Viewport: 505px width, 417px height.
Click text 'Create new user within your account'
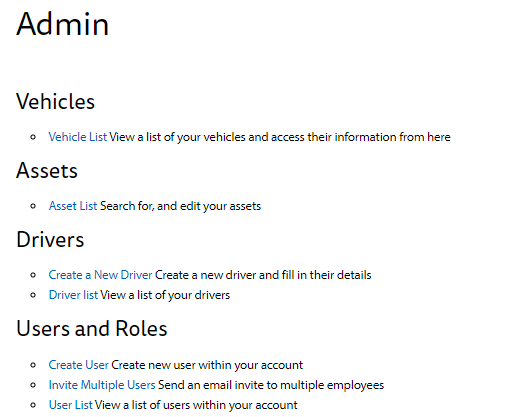207,365
